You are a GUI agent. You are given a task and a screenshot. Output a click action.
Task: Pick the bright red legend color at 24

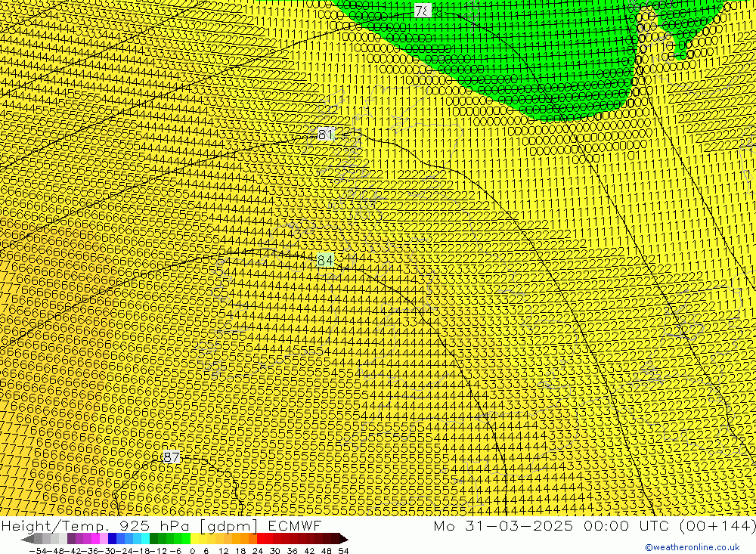tap(261, 539)
